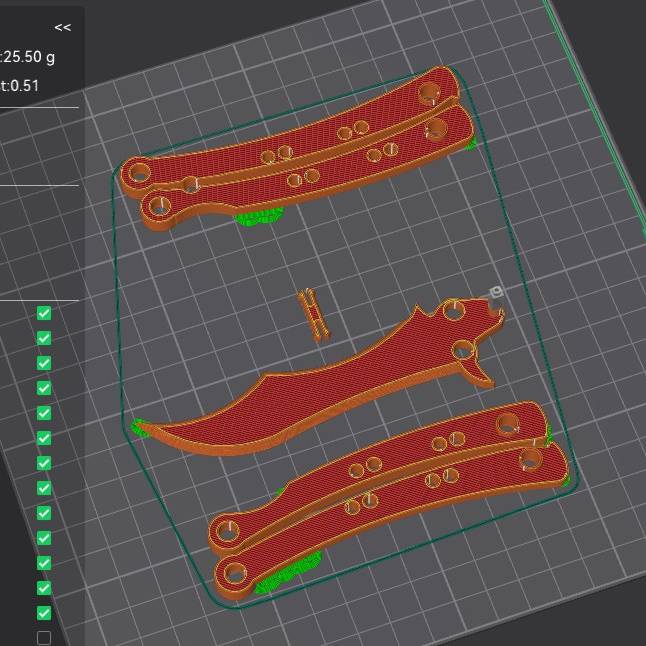This screenshot has width=646, height=646.
Task: Click the green support under the bottommost handle
Action: (288, 573)
